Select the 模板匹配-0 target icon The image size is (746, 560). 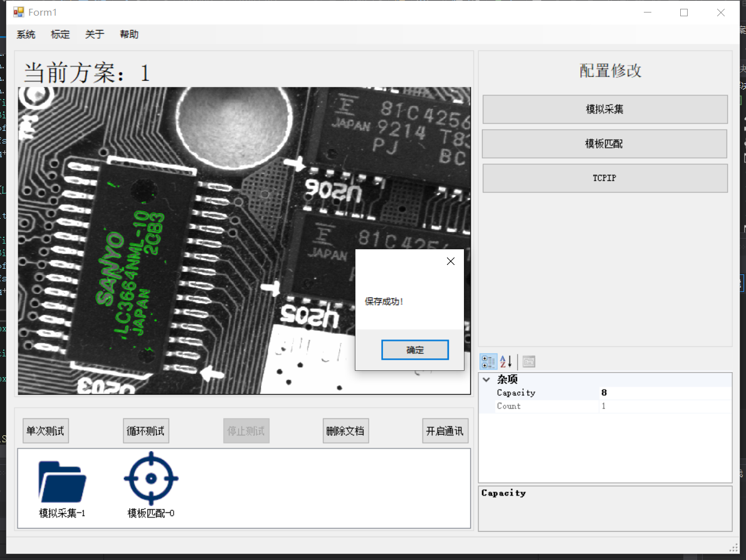(151, 478)
